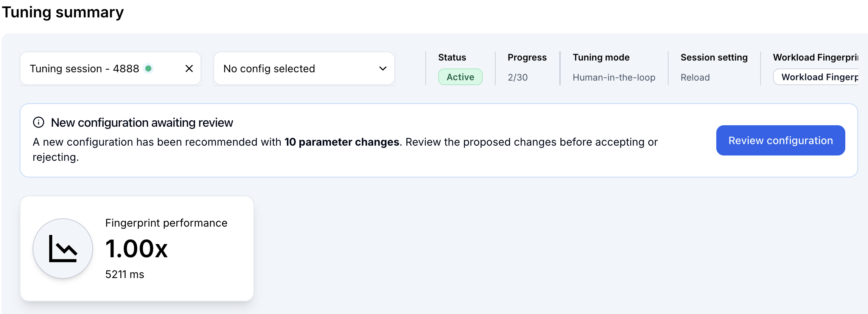Open the Tuning session - 4888 selector
868x314 pixels.
(x=84, y=68)
